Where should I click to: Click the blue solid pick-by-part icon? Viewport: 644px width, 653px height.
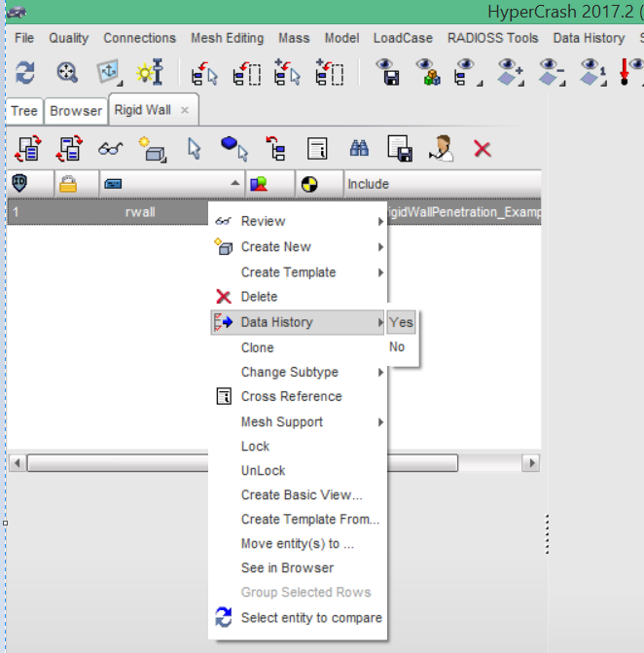pyautogui.click(x=233, y=149)
